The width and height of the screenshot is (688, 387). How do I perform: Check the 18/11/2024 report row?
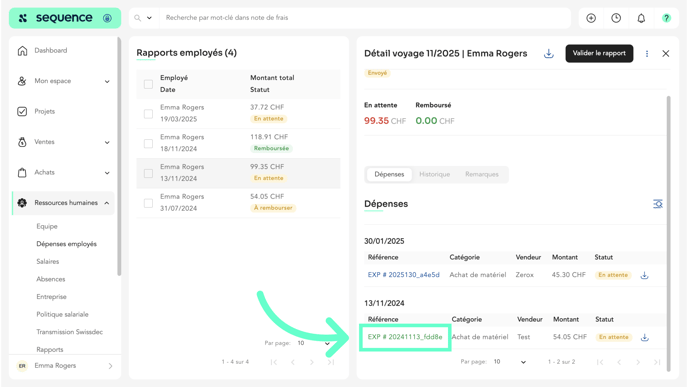coord(148,143)
